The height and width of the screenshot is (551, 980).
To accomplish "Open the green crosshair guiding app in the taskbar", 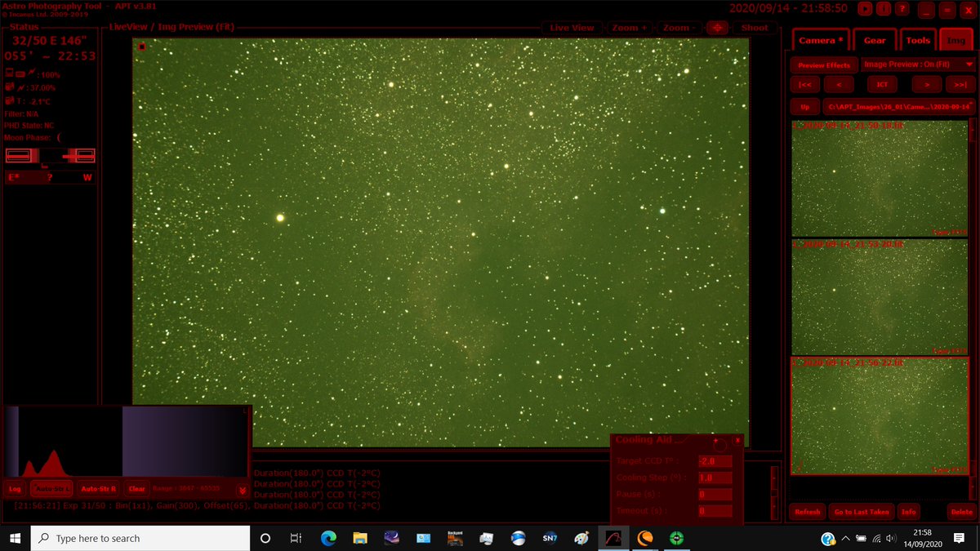I will [676, 538].
